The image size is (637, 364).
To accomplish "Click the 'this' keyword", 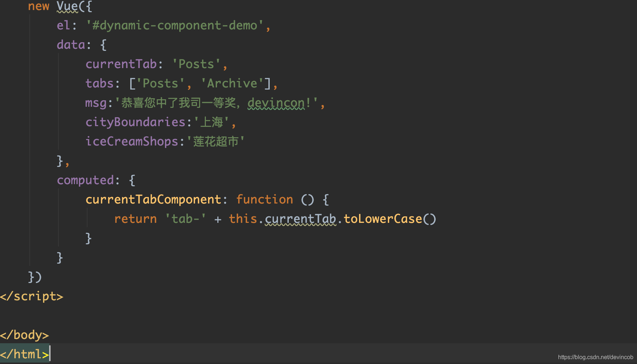I will click(x=243, y=219).
